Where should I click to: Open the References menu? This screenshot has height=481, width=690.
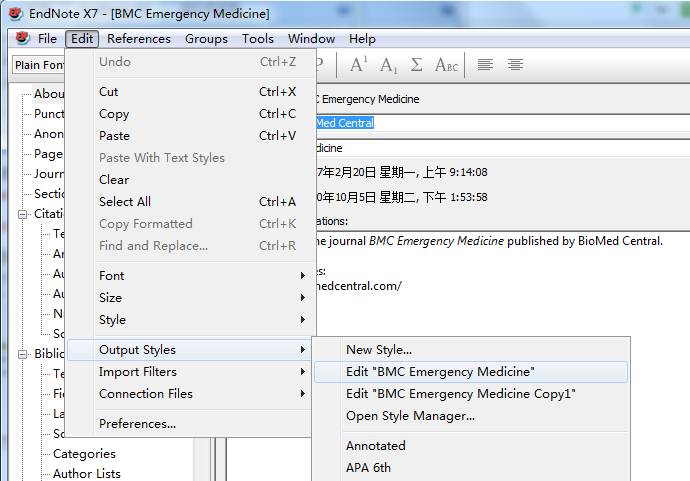click(x=139, y=39)
